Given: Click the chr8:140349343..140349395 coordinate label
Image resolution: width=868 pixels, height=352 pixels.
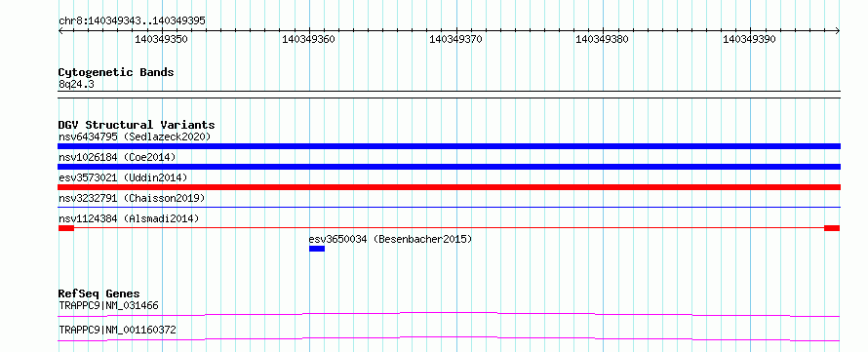Looking at the screenshot, I should point(132,21).
